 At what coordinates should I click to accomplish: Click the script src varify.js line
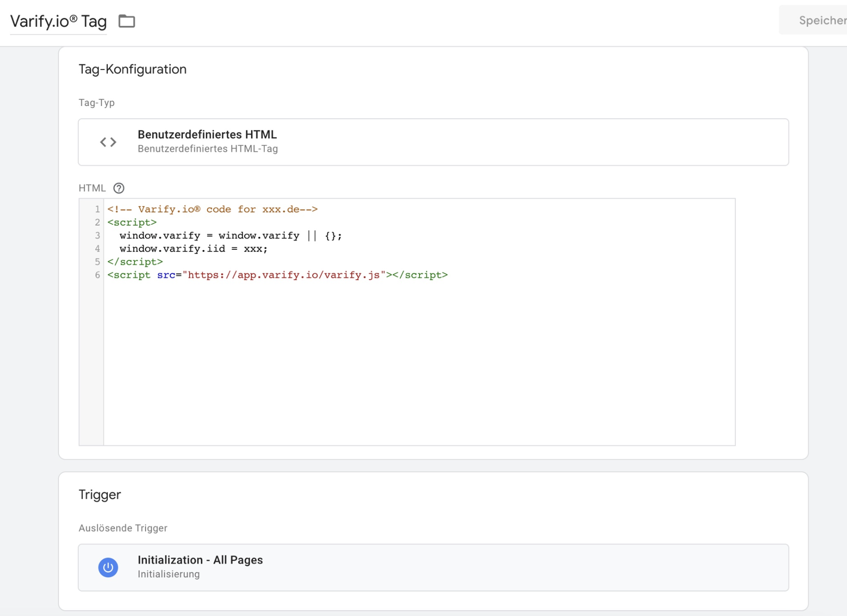point(277,275)
